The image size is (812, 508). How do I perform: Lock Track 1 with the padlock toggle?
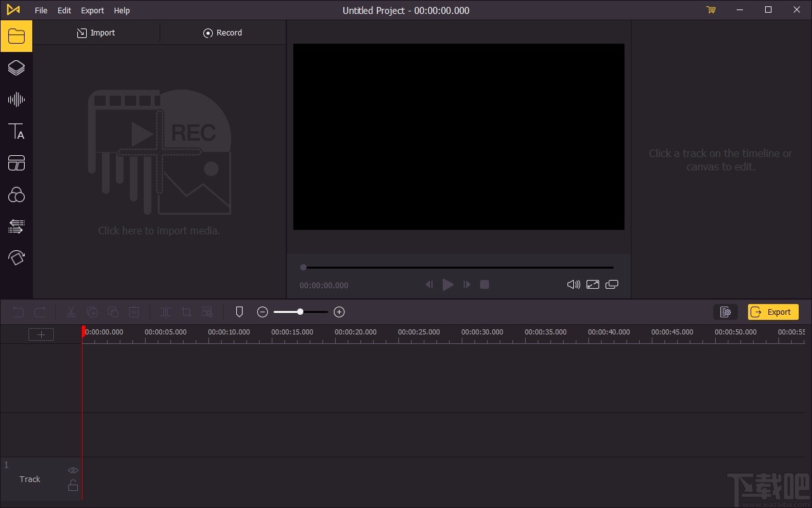(73, 485)
